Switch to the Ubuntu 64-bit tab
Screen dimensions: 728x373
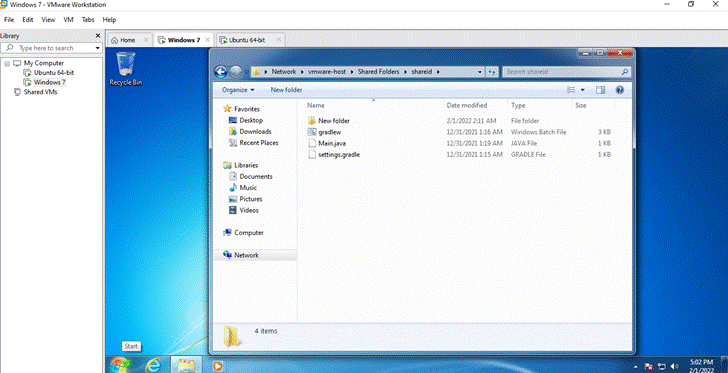tap(249, 40)
